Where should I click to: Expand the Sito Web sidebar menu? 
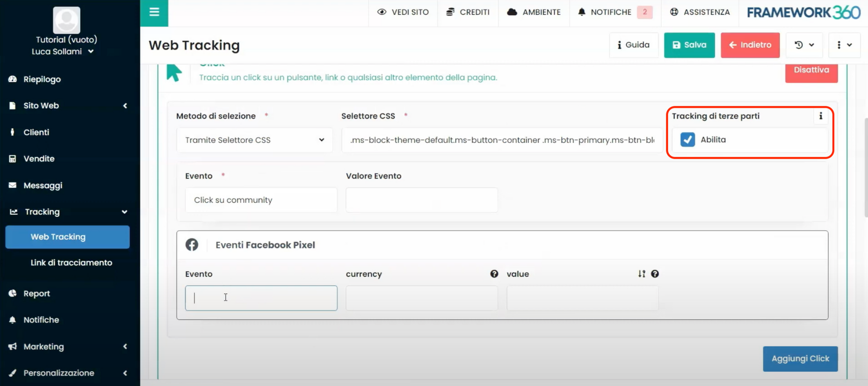(68, 106)
